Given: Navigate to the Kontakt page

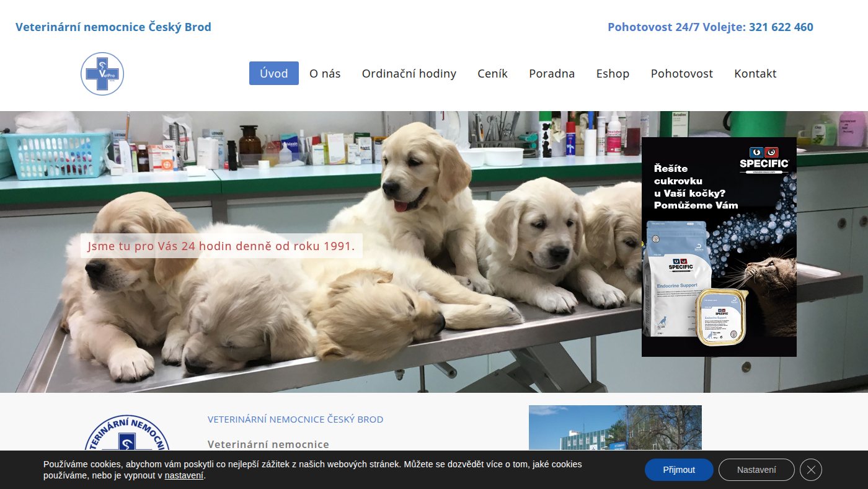Looking at the screenshot, I should pyautogui.click(x=755, y=73).
